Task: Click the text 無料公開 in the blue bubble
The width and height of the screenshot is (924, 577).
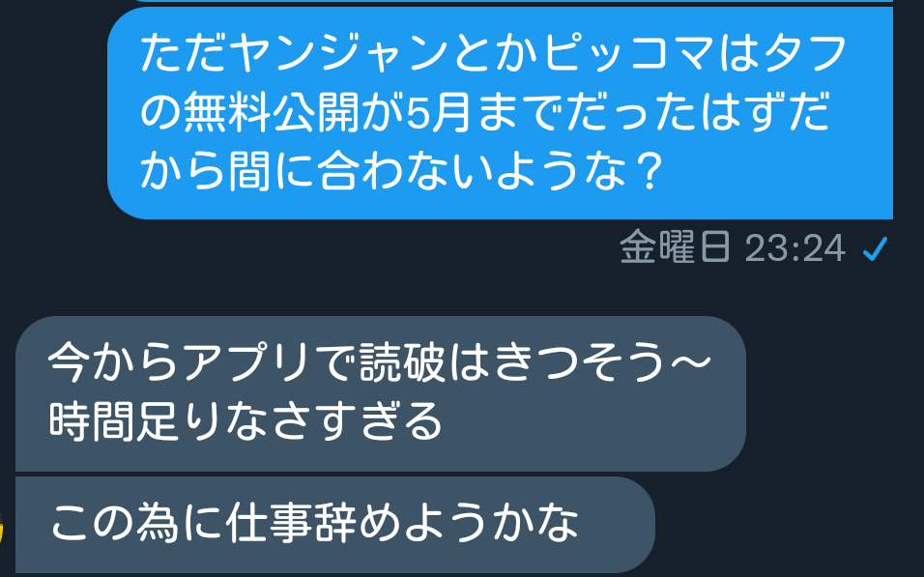Action: (272, 112)
